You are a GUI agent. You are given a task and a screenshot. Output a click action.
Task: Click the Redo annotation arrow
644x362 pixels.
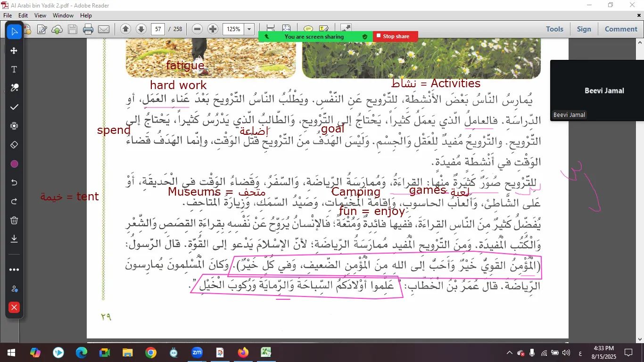pos(14,201)
